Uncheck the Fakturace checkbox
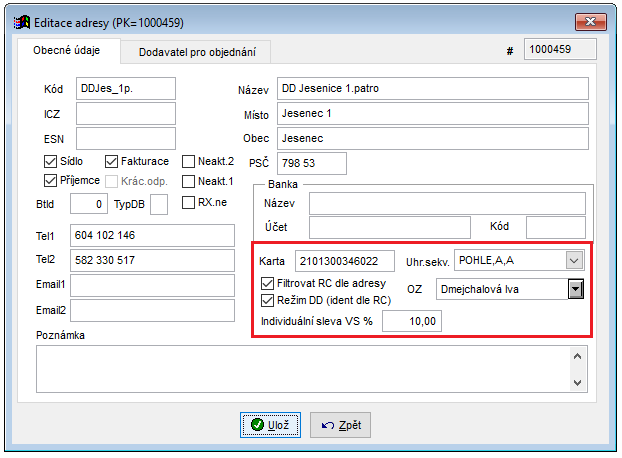Viewport: 622px width, 458px height. [x=111, y=161]
